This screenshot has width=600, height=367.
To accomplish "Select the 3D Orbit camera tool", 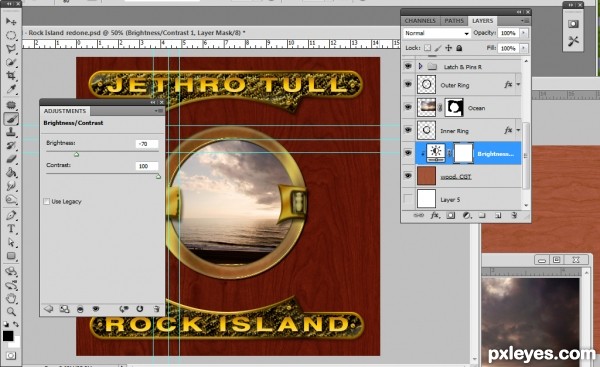I will 11,285.
